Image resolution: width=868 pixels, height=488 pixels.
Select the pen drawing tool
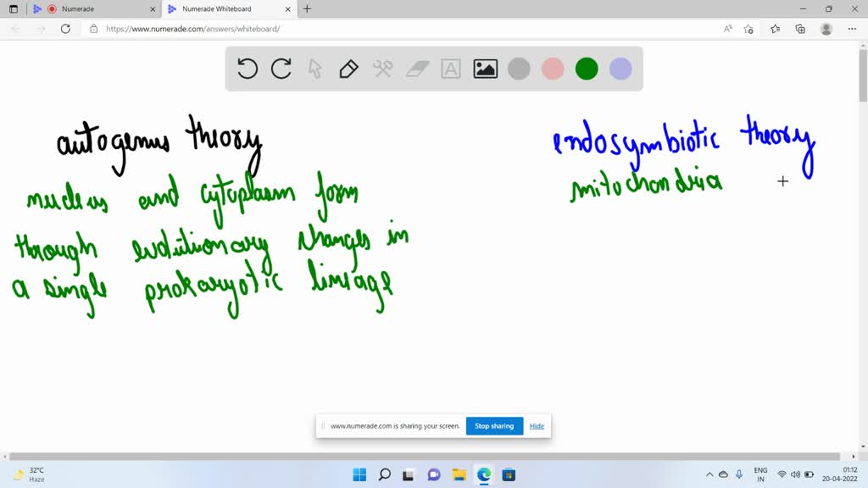coord(348,69)
